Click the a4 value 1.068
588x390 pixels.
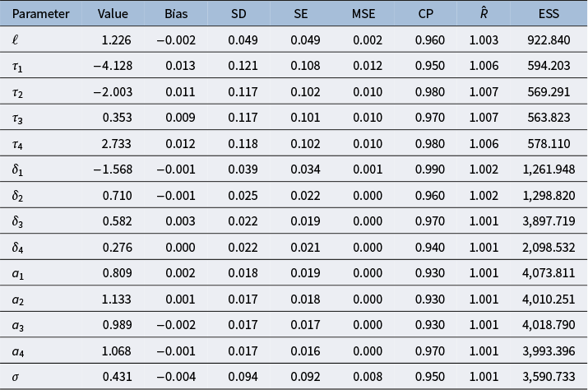pyautogui.click(x=116, y=351)
